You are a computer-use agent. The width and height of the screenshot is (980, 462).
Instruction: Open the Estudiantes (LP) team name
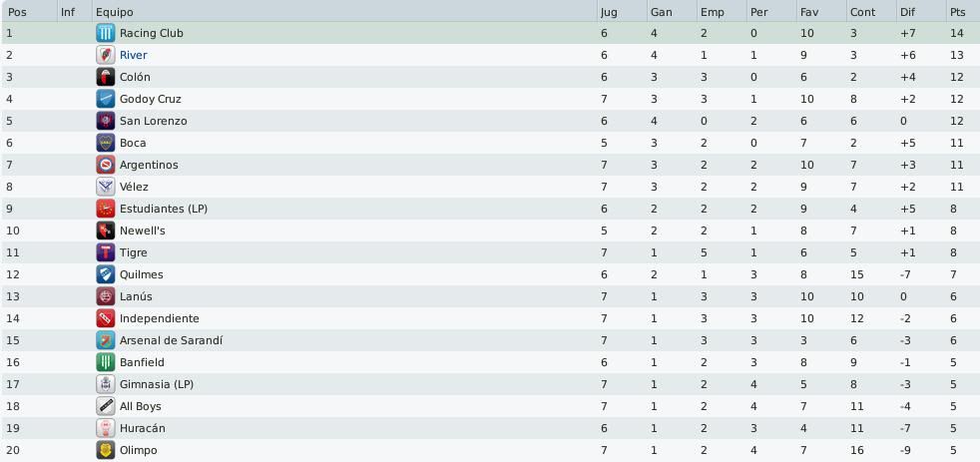163,209
